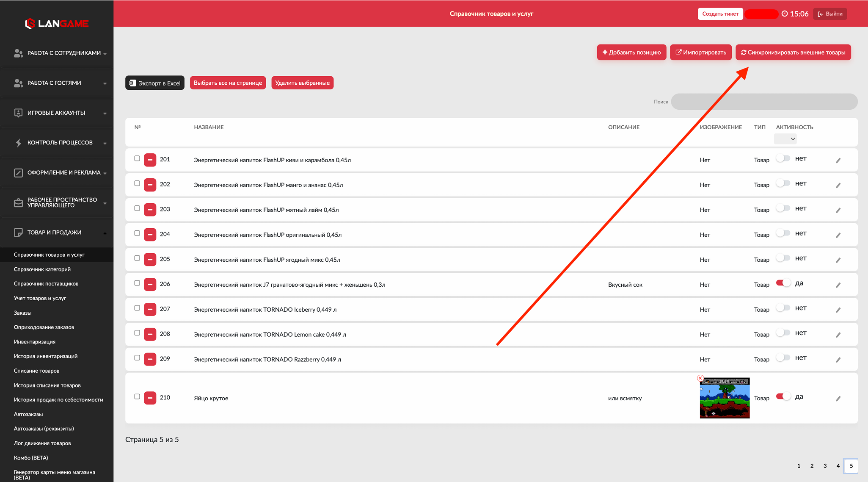
Task: Open Учет товаров и услуг
Action: pyautogui.click(x=40, y=298)
